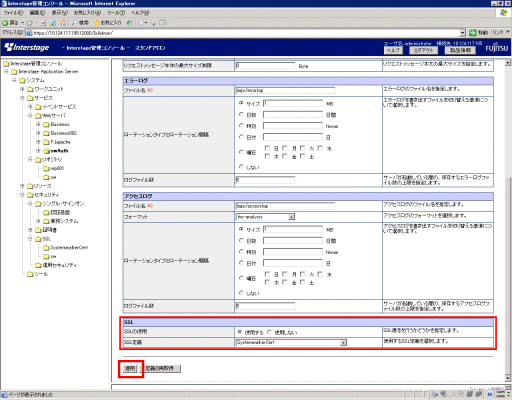Select error log rotation 日数 radio
This screenshot has width=512, height=400.
(x=241, y=115)
